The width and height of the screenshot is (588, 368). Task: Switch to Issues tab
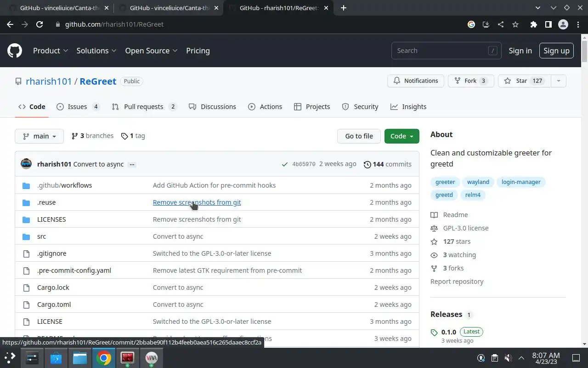(78, 107)
